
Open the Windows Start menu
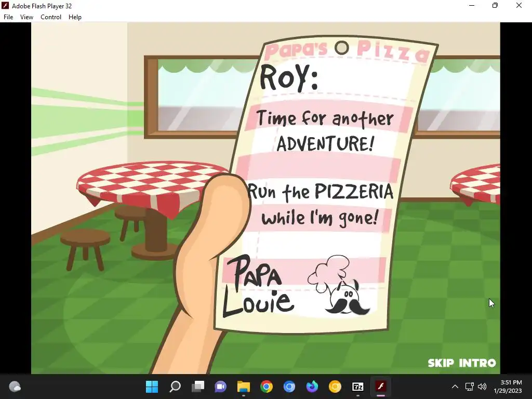152,387
